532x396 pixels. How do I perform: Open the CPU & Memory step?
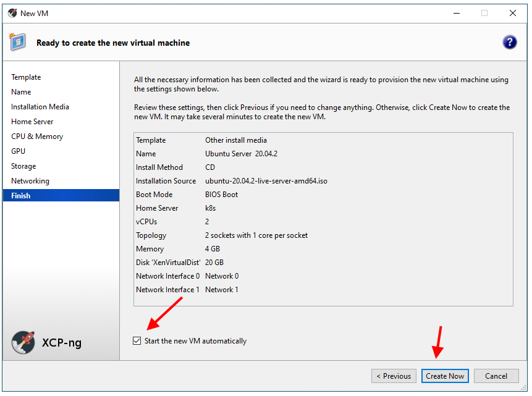(37, 137)
